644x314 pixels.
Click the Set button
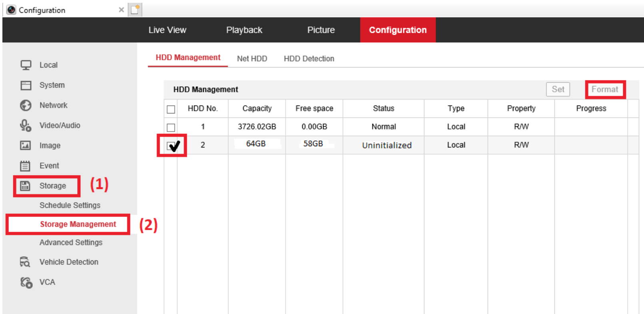click(x=558, y=89)
